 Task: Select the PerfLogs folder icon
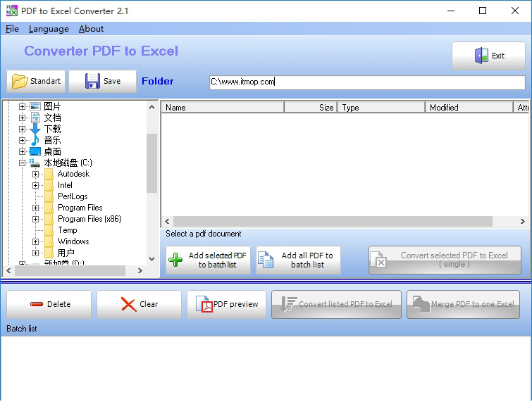coord(49,196)
